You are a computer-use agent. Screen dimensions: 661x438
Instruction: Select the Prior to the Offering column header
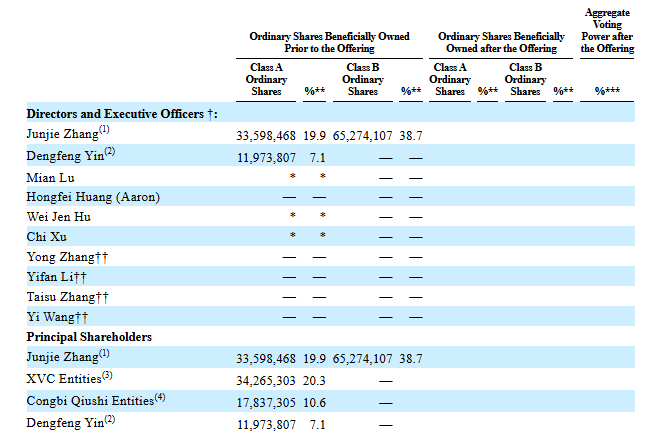coord(329,42)
